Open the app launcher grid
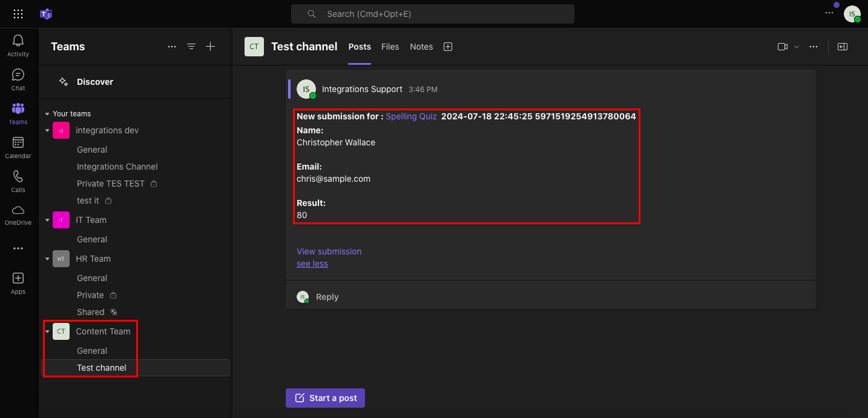The height and width of the screenshot is (418, 868). tap(18, 14)
